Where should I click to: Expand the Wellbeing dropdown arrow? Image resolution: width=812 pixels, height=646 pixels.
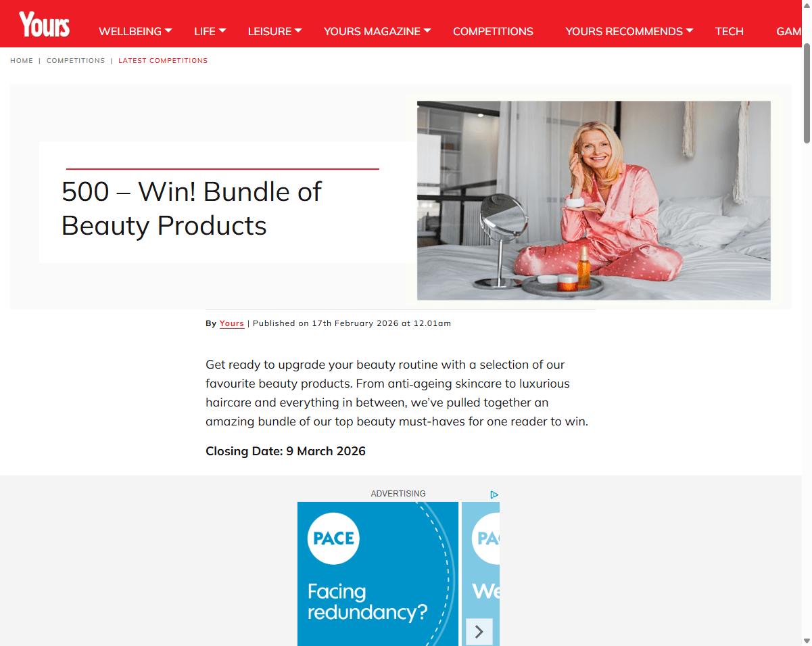pyautogui.click(x=168, y=30)
